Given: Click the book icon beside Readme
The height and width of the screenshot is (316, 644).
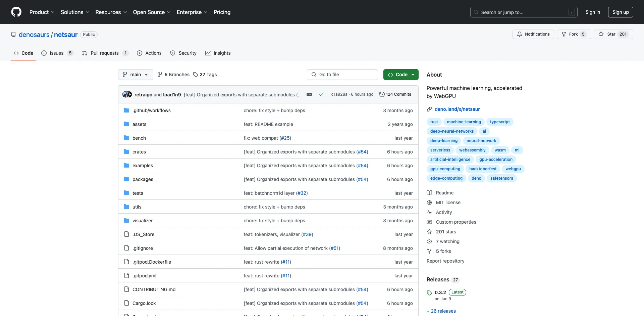Looking at the screenshot, I should tap(429, 193).
